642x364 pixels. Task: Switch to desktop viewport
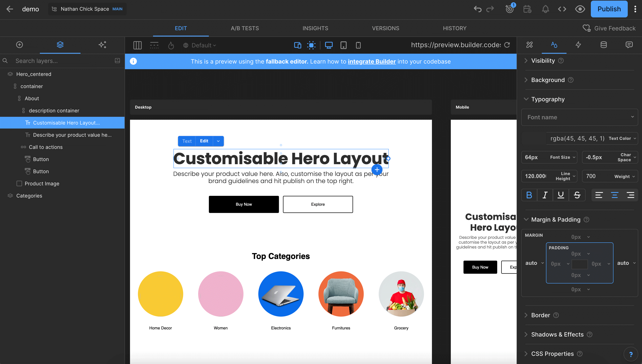point(329,45)
